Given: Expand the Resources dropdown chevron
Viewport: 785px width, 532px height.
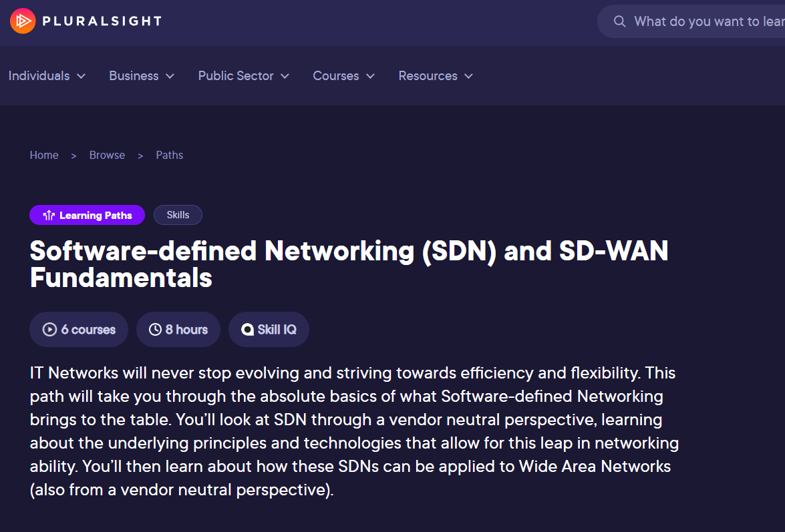Looking at the screenshot, I should (468, 76).
